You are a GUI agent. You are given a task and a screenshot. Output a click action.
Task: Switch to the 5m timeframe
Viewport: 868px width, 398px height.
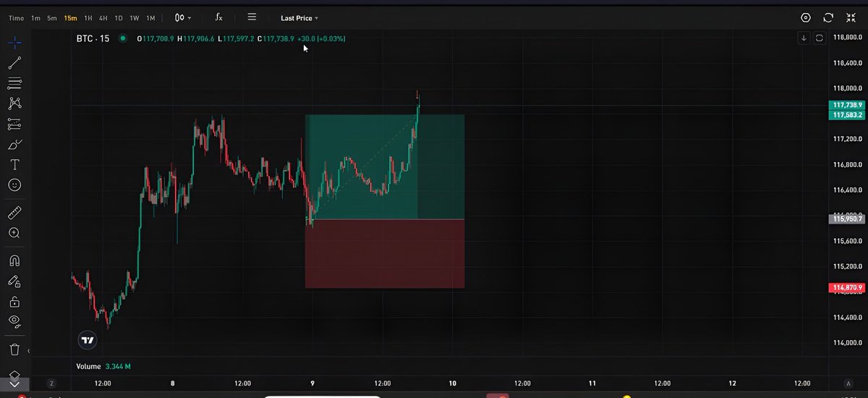[x=52, y=18]
